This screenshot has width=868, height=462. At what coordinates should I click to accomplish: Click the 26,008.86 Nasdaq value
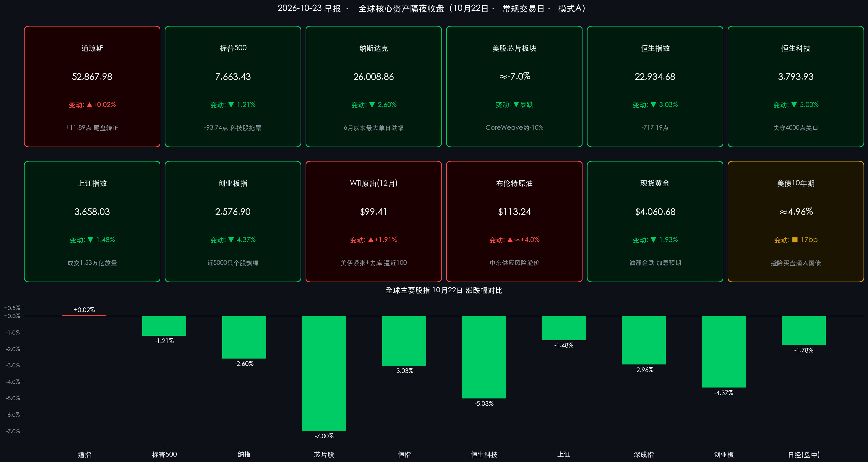373,77
